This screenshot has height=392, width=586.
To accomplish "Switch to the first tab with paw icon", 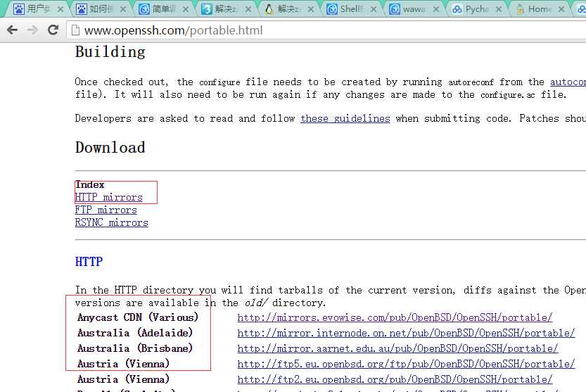I will click(x=37, y=9).
